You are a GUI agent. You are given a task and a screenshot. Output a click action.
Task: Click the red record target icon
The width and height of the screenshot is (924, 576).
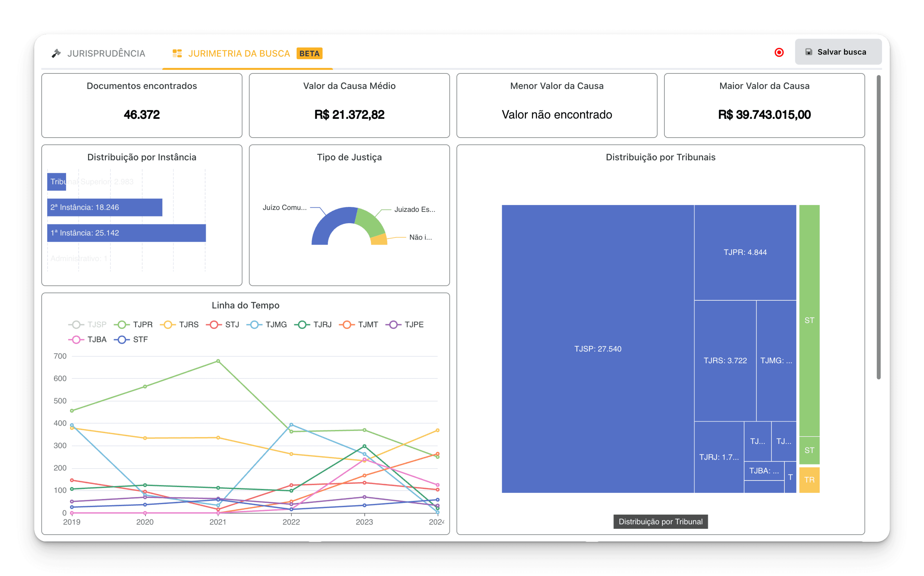coord(779,52)
